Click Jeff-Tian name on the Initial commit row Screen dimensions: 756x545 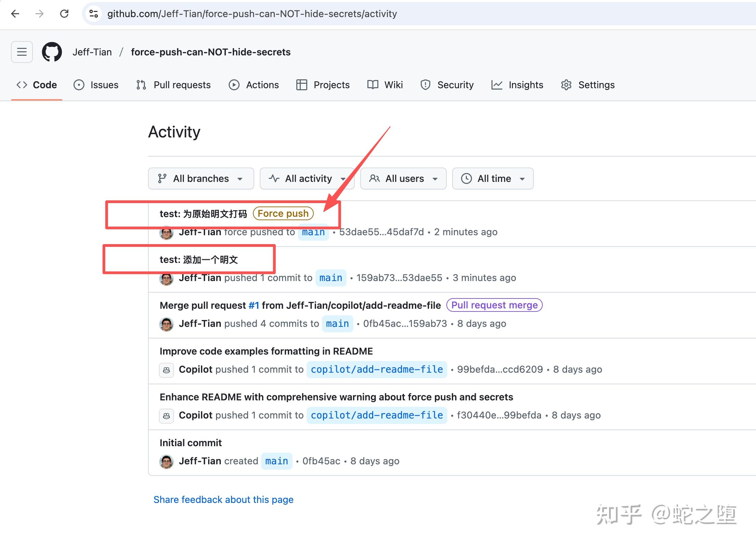point(200,461)
